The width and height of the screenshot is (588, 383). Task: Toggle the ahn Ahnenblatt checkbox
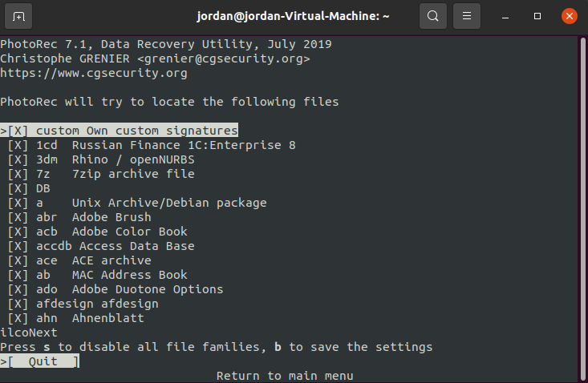pos(18,318)
